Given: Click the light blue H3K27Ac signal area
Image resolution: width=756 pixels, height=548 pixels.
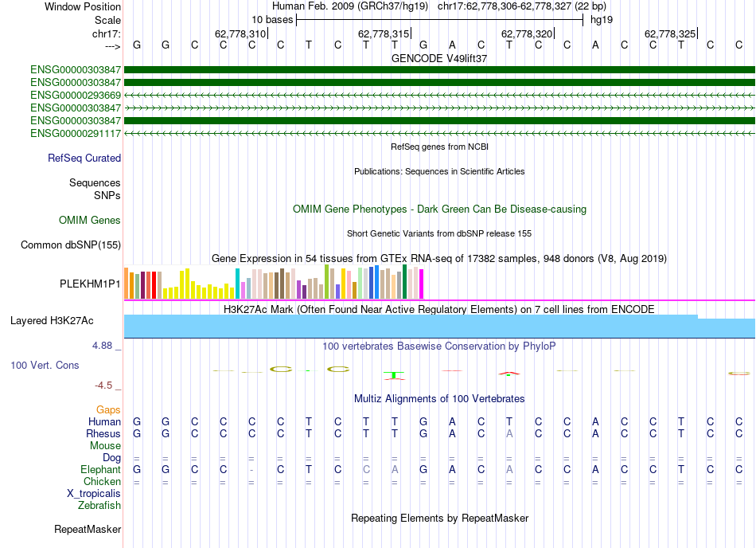Looking at the screenshot, I should pos(439,327).
